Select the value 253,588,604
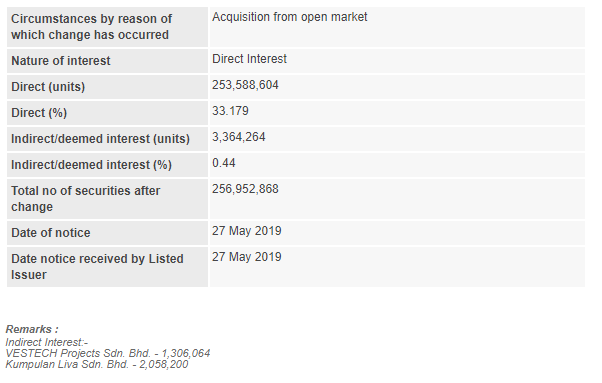This screenshot has width=602, height=383. coord(245,85)
